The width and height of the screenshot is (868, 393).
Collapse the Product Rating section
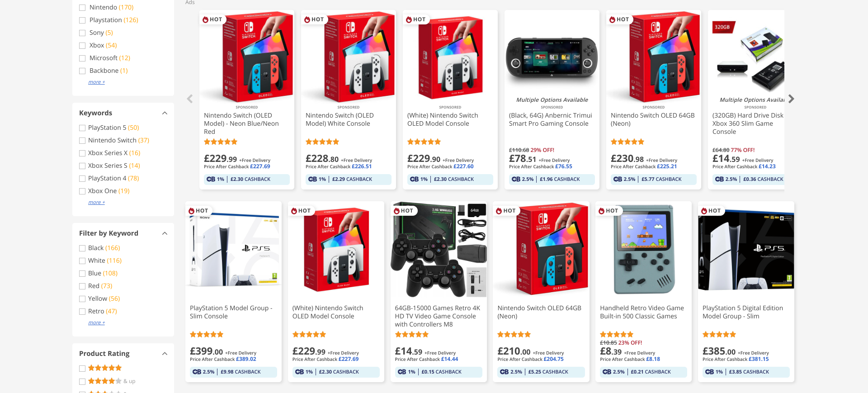165,354
